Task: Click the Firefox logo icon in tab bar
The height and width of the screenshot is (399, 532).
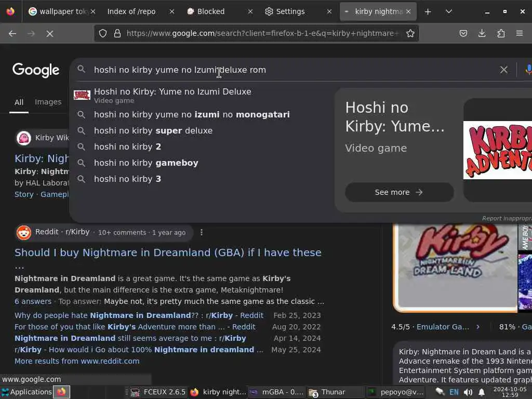Action: [x=10, y=11]
